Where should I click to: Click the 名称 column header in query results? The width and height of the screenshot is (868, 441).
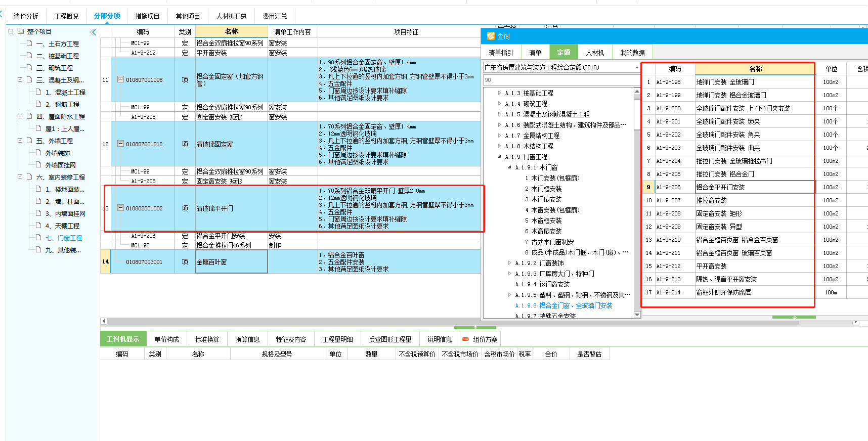coord(755,69)
